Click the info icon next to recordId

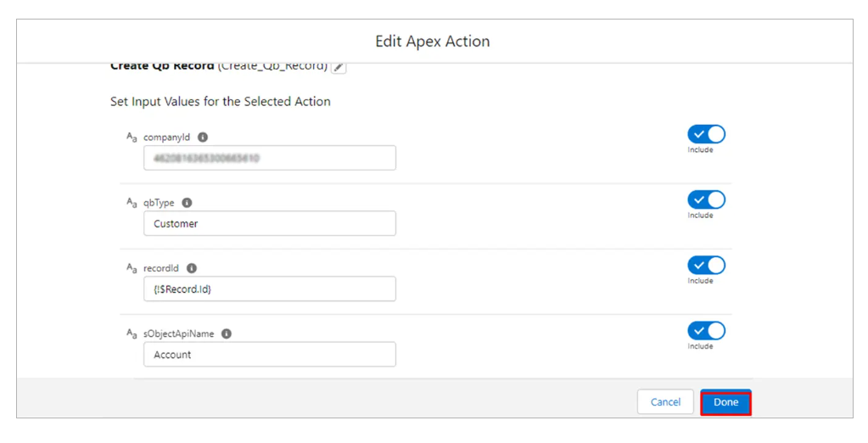(x=192, y=268)
